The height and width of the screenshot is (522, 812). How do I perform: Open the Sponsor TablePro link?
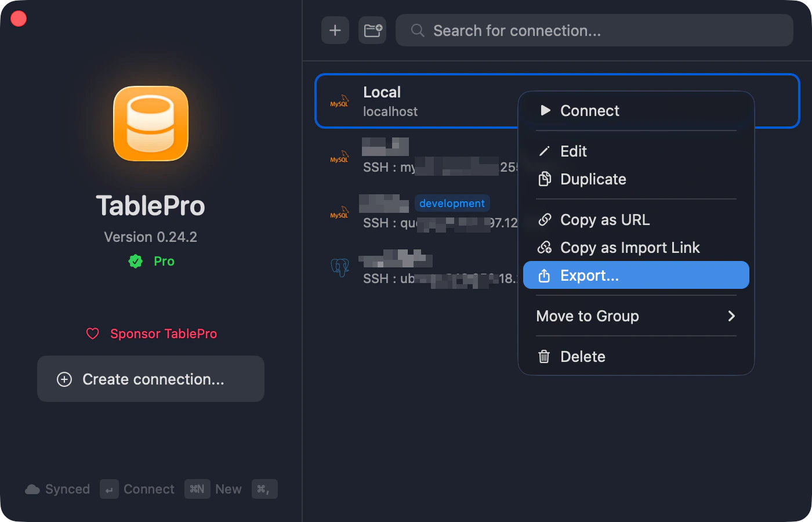pyautogui.click(x=163, y=333)
